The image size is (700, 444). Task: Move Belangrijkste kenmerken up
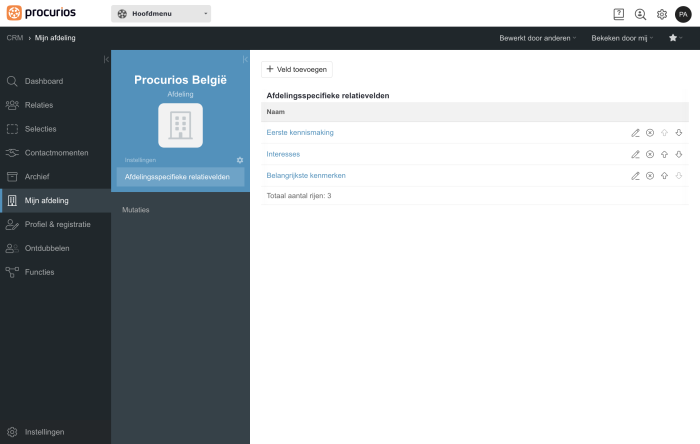(664, 175)
